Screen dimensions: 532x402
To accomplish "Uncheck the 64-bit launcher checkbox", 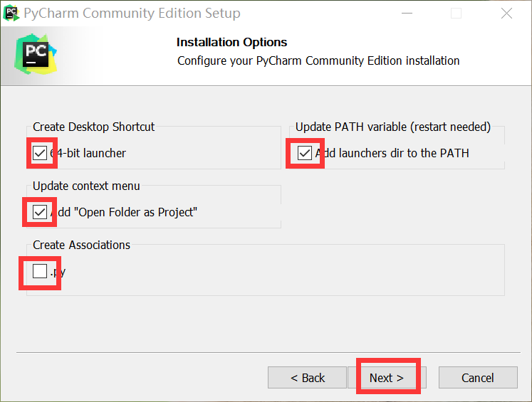I will [x=40, y=153].
